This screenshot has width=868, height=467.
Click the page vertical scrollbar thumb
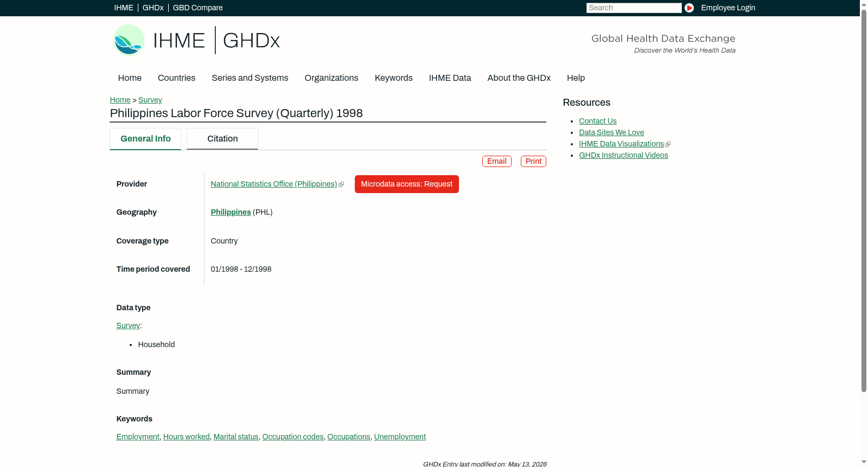coord(864,201)
